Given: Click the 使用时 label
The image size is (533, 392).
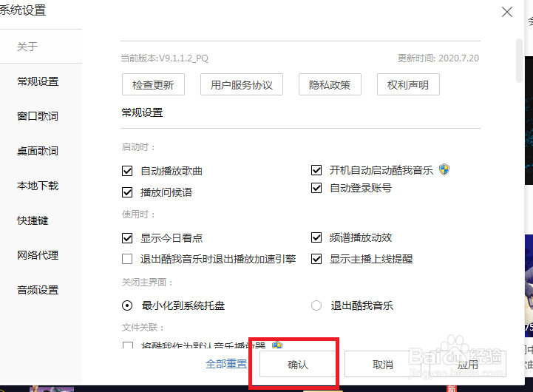Looking at the screenshot, I should pos(139,214).
